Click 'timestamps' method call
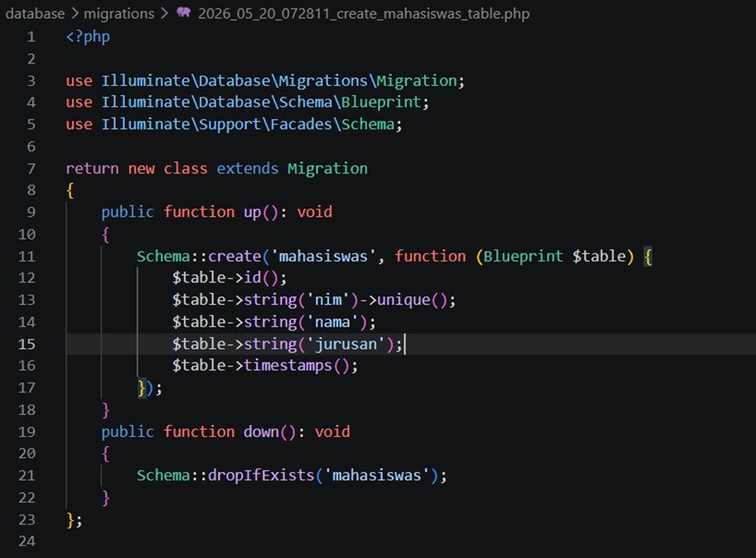Screen dimensions: 756x558 click(x=288, y=366)
